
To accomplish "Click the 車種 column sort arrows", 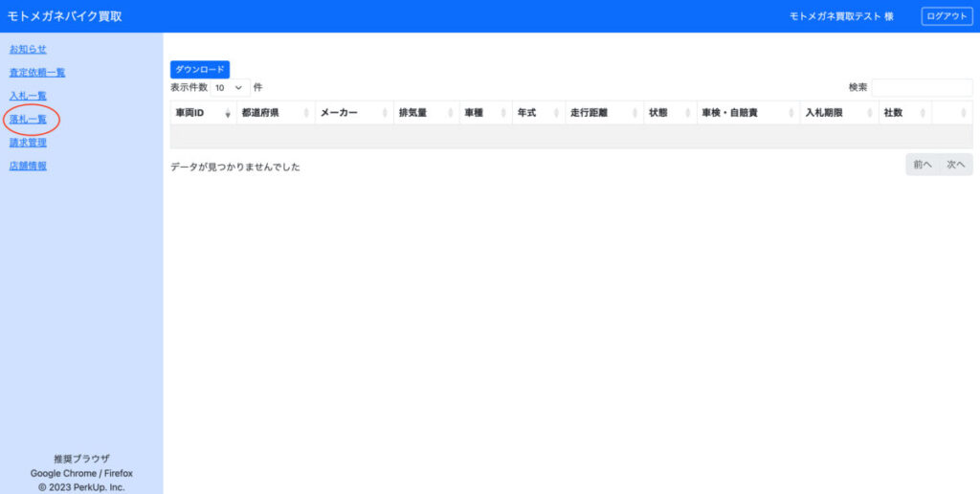I will [x=503, y=113].
